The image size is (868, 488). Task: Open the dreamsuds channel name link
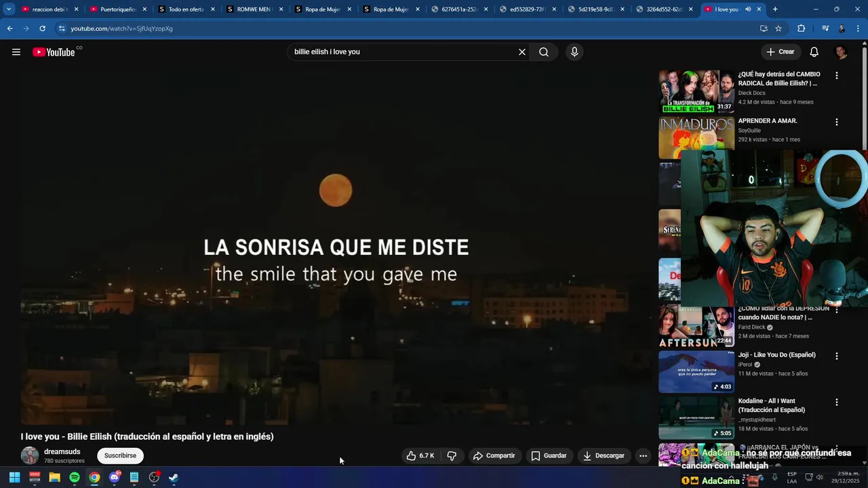(62, 451)
